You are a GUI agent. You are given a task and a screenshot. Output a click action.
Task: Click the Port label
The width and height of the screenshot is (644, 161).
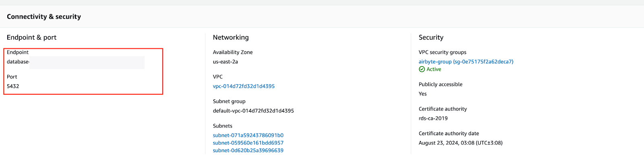12,77
